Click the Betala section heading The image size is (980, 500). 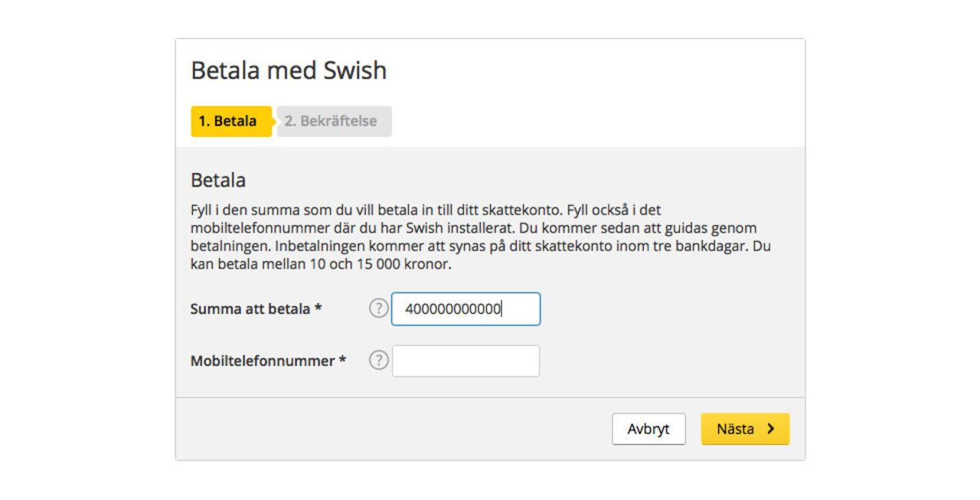(217, 180)
